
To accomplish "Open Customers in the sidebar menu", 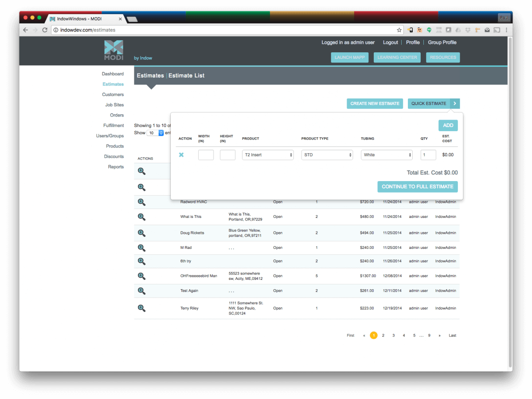I will pos(113,94).
